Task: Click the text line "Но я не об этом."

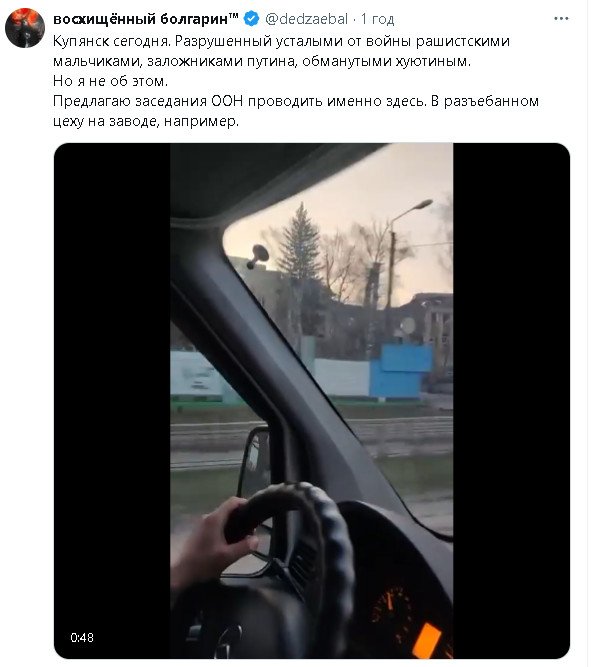Action: pos(111,81)
